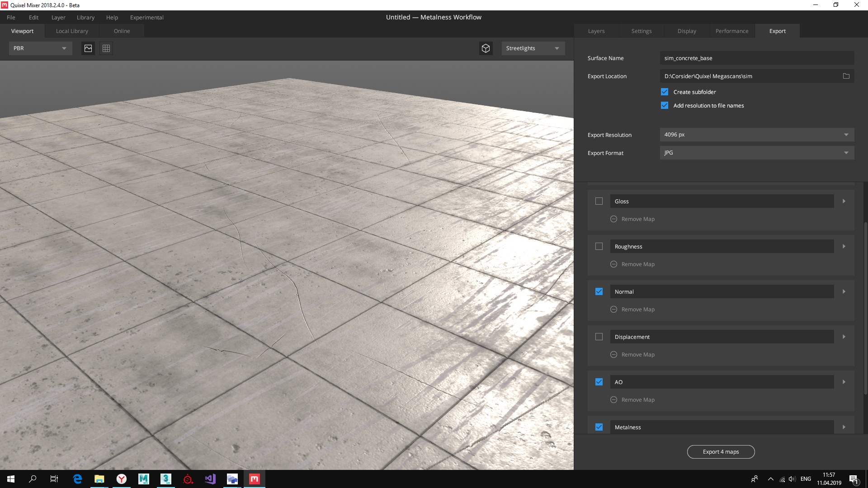Click the Remove Map icon under AO
The height and width of the screenshot is (488, 868).
point(613,399)
